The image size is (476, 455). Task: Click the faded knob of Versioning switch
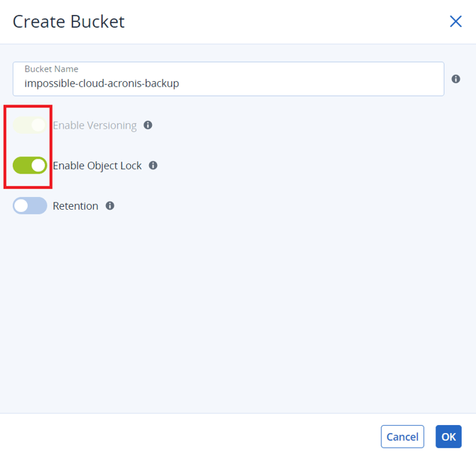coord(38,125)
